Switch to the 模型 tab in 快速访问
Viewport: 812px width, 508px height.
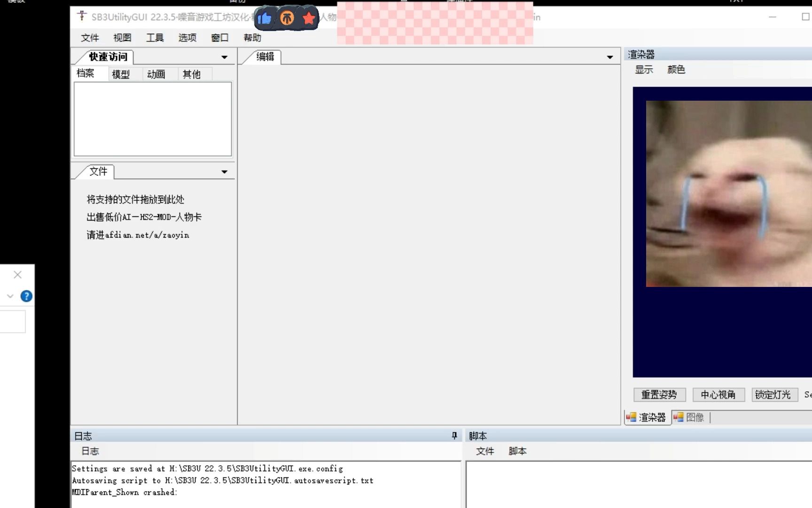click(x=121, y=73)
